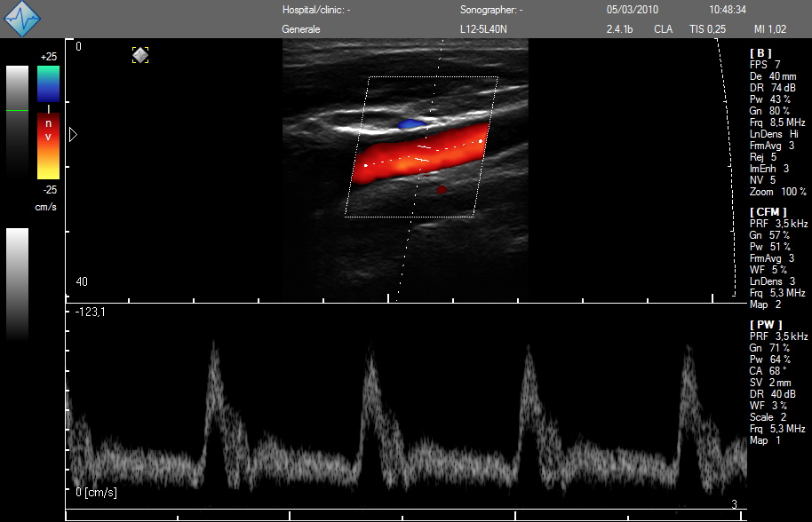Click the B-mode Gn 80 % parameter

769,111
